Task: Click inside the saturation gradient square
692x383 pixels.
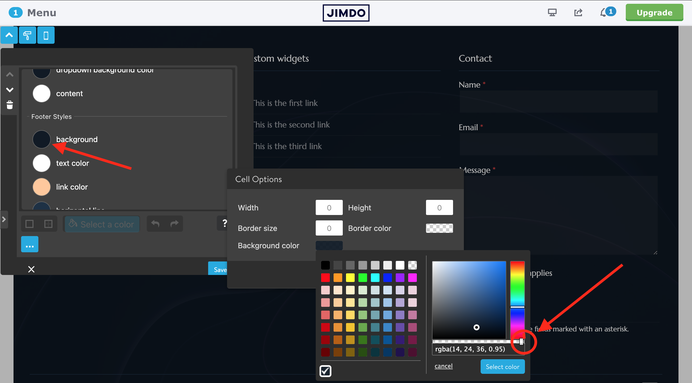Action: coord(469,300)
